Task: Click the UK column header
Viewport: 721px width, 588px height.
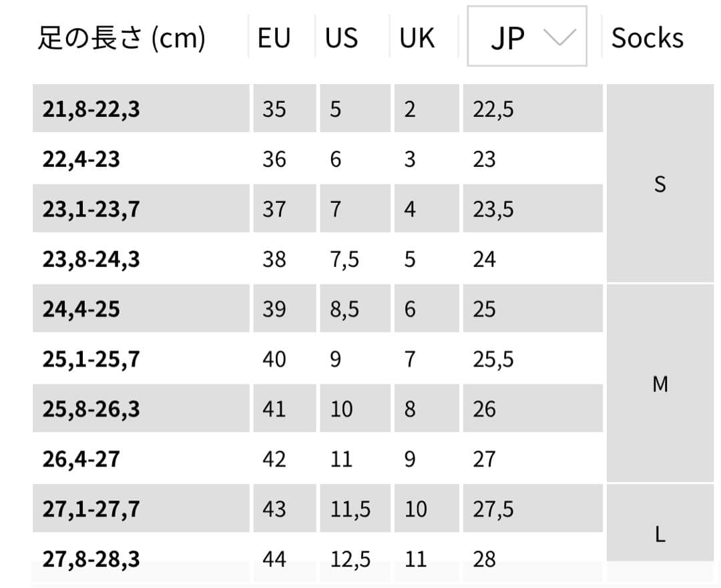Action: (417, 38)
